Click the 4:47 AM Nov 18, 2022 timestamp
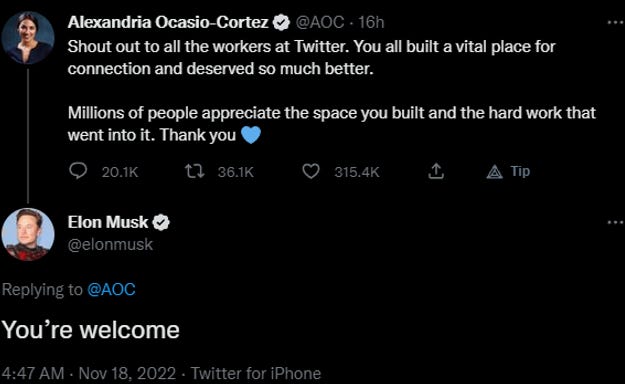The width and height of the screenshot is (625, 384). coord(89,374)
